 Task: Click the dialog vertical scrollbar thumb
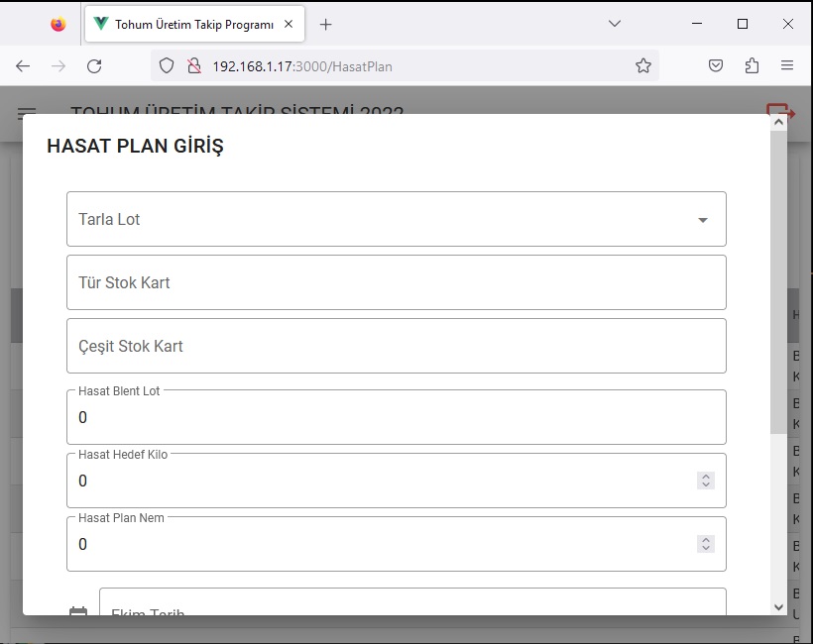[x=778, y=282]
